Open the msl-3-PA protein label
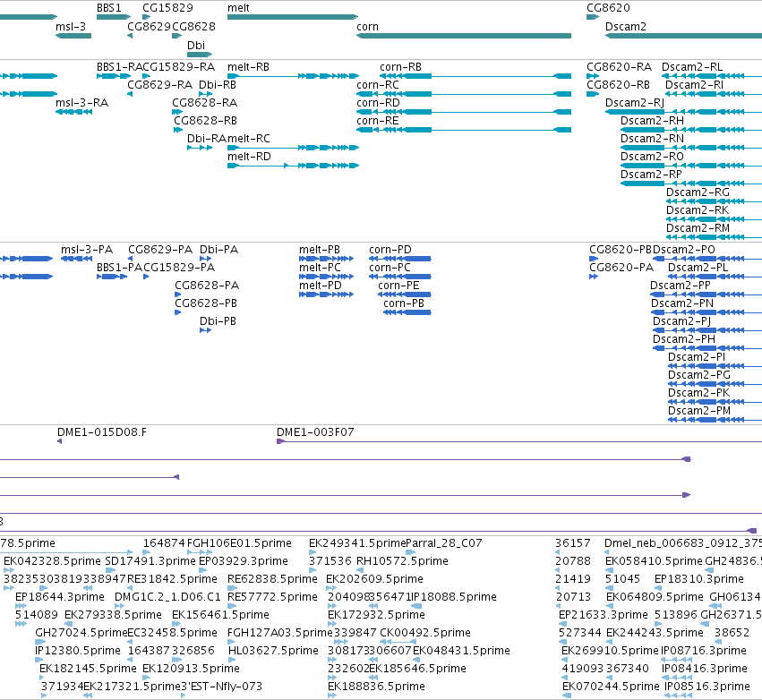The width and height of the screenshot is (762, 700). [87, 250]
